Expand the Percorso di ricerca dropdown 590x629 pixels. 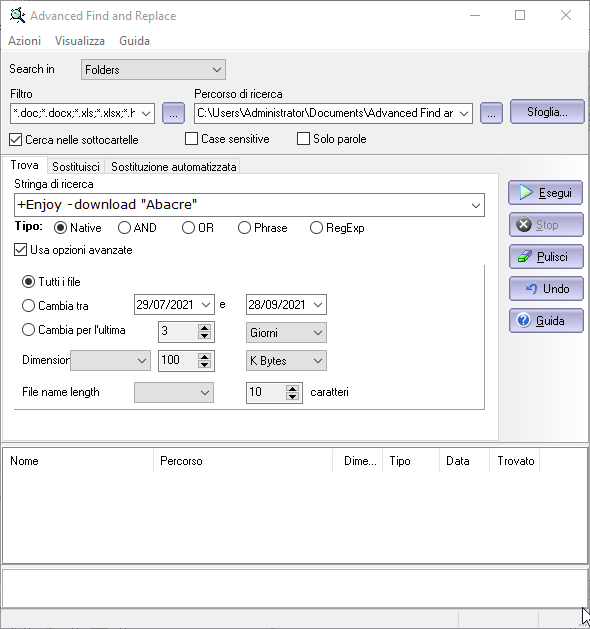click(464, 113)
